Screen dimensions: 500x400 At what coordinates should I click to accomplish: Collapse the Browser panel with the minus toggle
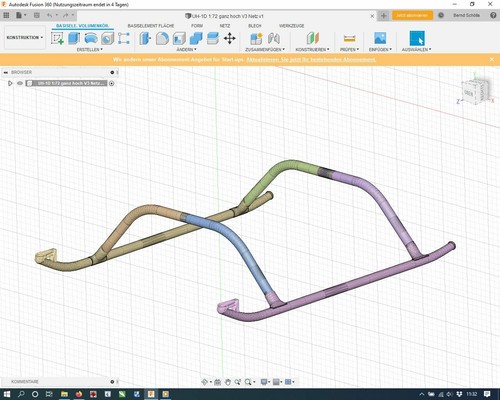point(6,72)
